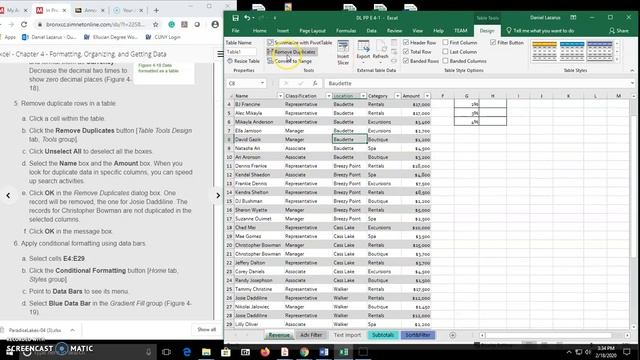
Task: Open ParadiseLakes-04 downloaded file
Action: pyautogui.click(x=34, y=330)
